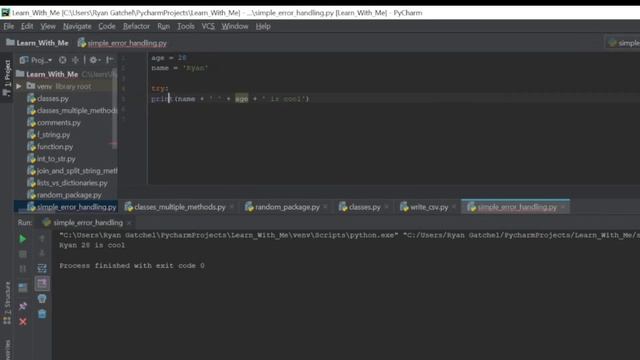Switch to the random_package.py editor tab
640x360 pixels.
[x=287, y=207]
